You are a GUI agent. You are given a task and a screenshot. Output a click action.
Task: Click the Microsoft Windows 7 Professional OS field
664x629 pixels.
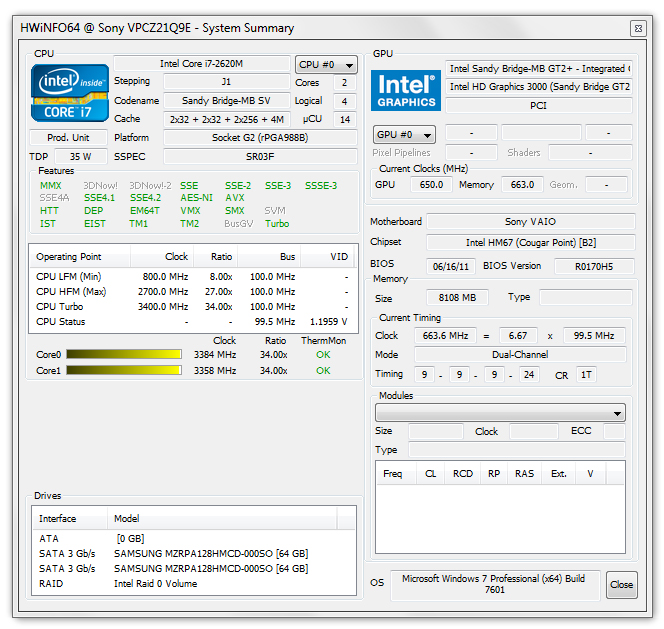(495, 584)
